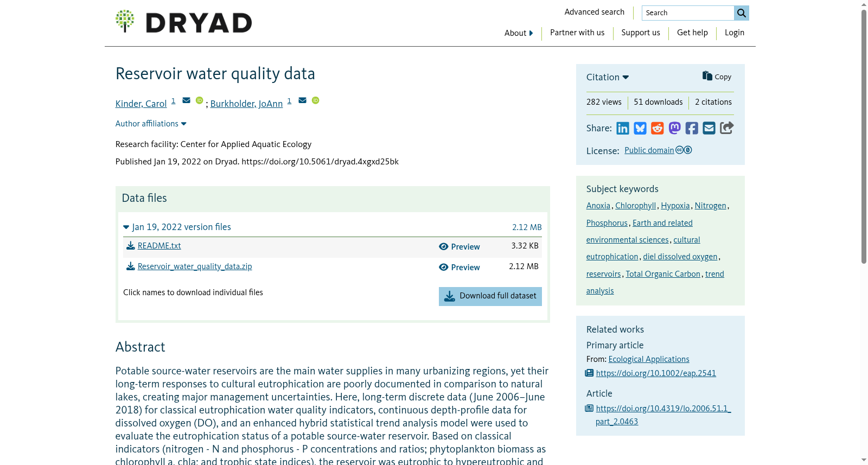Select the reservoirs keyword
The width and height of the screenshot is (868, 465).
(603, 274)
